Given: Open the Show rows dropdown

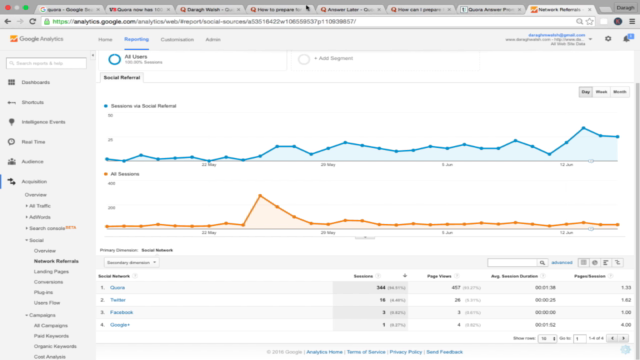Looking at the screenshot, I should click(547, 338).
